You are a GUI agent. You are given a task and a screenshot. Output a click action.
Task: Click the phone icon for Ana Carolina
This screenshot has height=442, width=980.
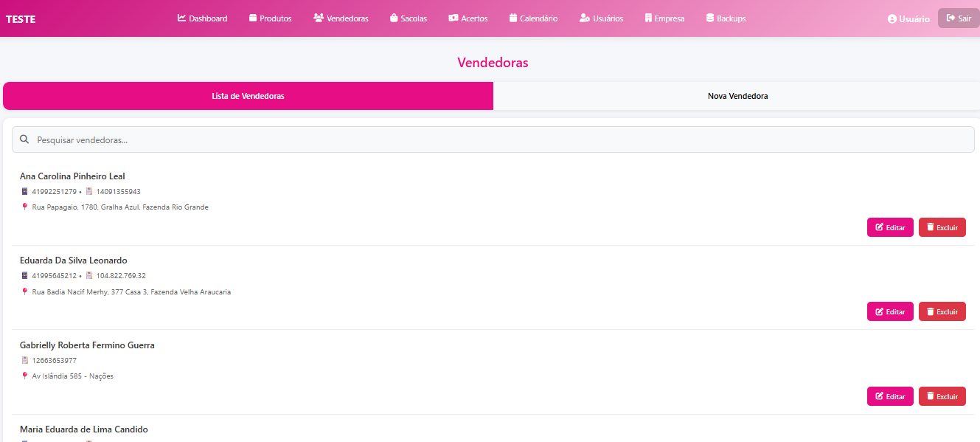(x=24, y=191)
